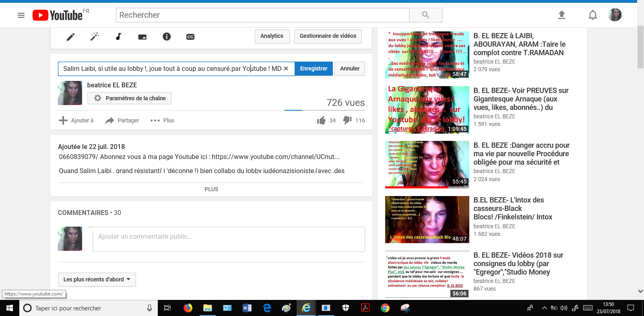Click the channel avatar next to beatrice EL BEZE

[x=70, y=93]
